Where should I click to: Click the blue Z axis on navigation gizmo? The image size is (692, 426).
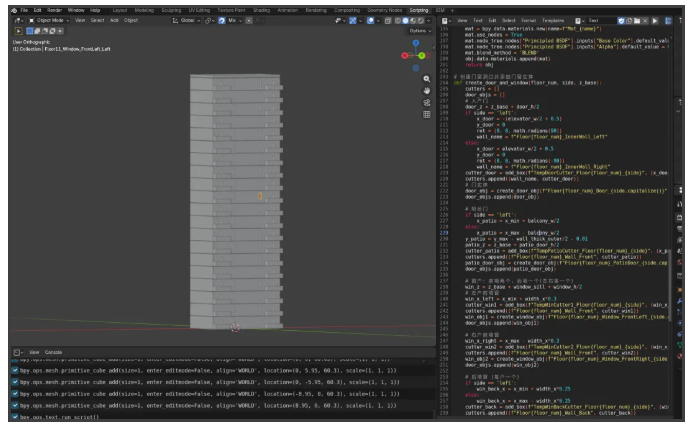(416, 43)
